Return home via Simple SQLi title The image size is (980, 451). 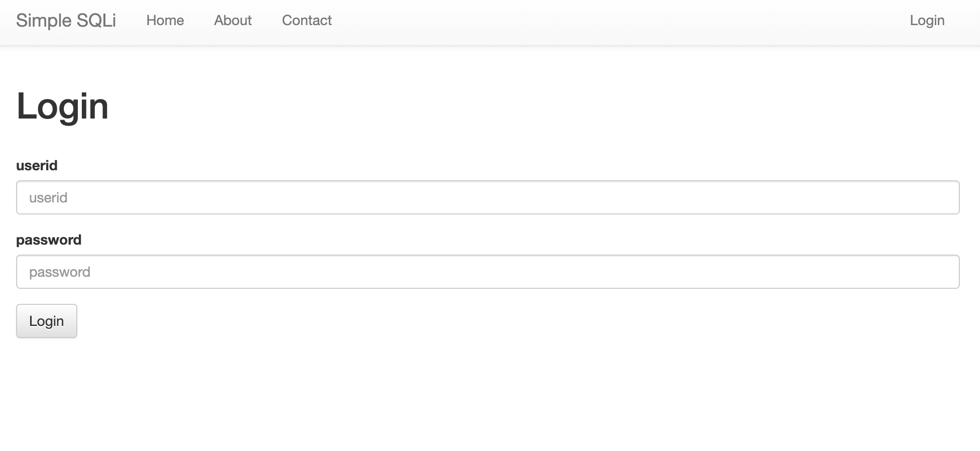click(x=66, y=21)
